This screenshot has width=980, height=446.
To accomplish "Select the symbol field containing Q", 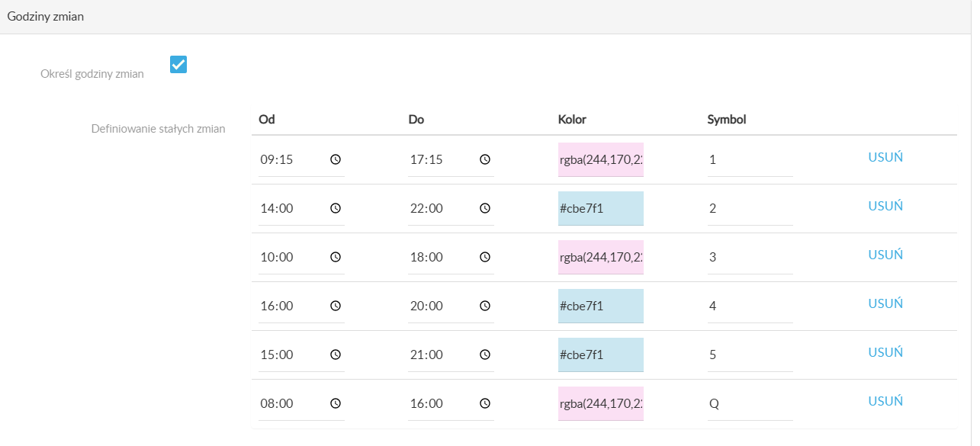I will 750,404.
